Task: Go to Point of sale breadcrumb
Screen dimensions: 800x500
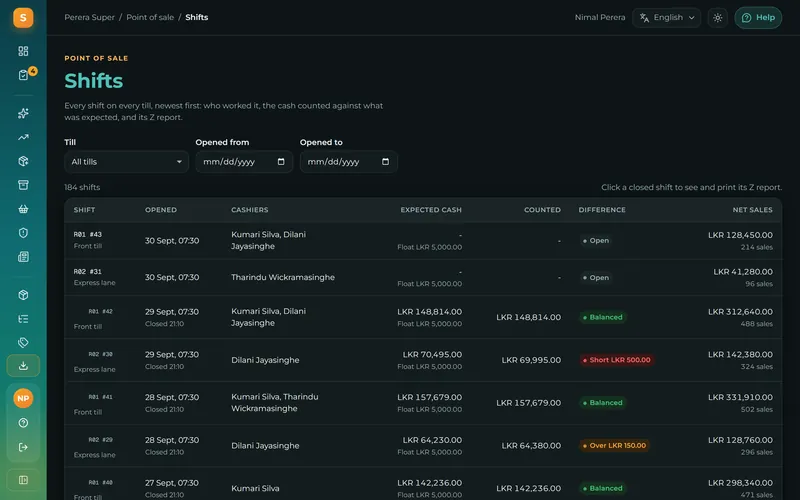Action: click(x=150, y=17)
